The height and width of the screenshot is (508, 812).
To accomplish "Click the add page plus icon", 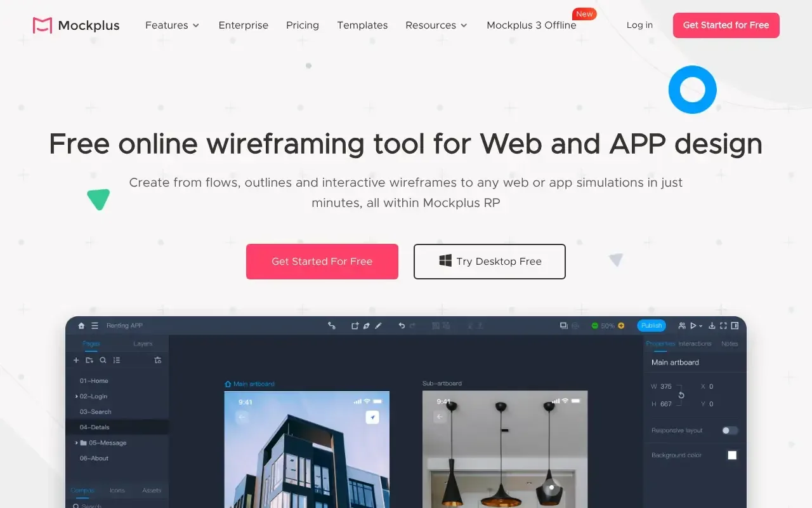I will click(76, 360).
